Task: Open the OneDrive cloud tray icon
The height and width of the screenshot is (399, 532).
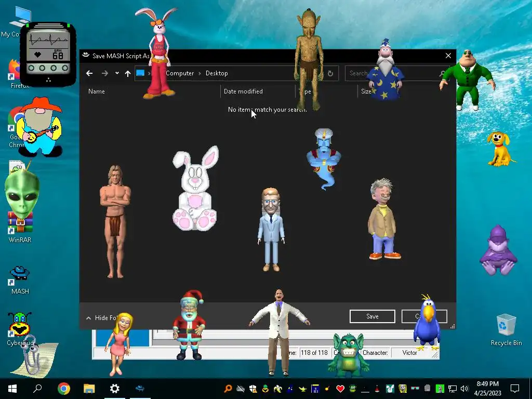Action: [241, 389]
